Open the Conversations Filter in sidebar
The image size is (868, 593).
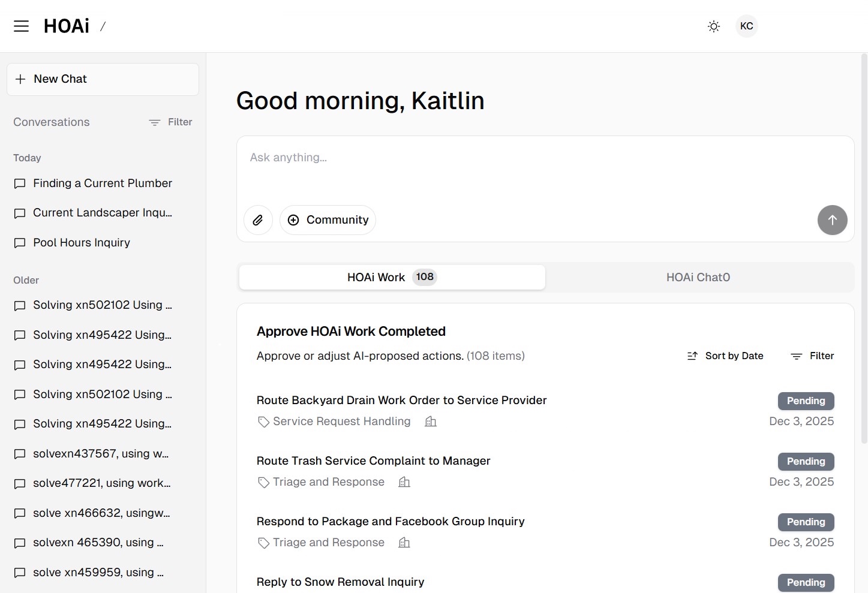point(171,122)
